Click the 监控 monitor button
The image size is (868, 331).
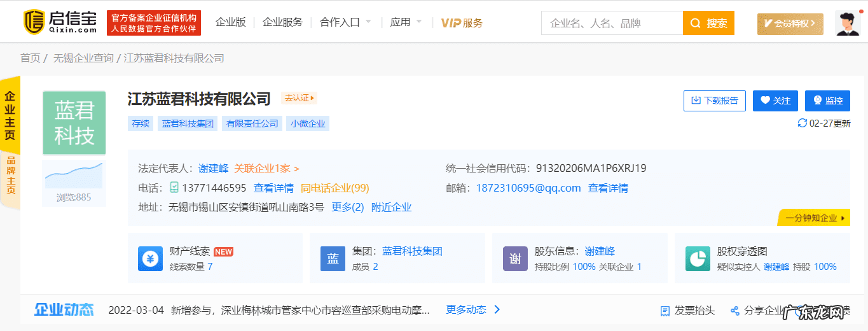click(x=827, y=101)
